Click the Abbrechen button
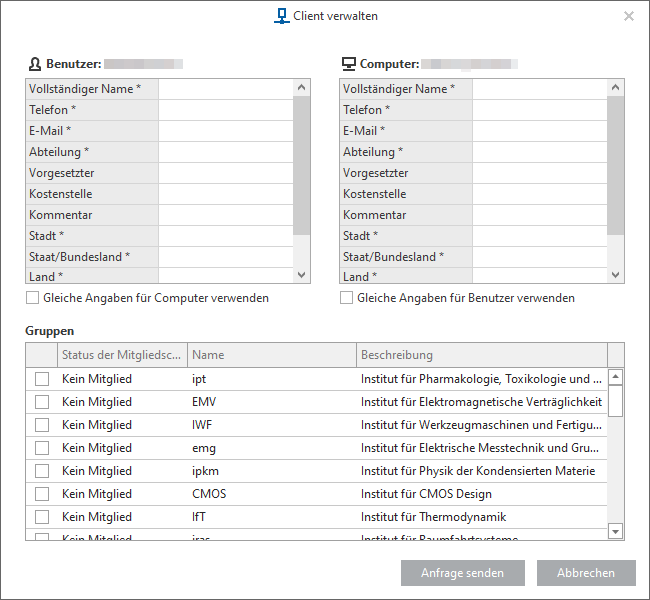 (x=586, y=573)
